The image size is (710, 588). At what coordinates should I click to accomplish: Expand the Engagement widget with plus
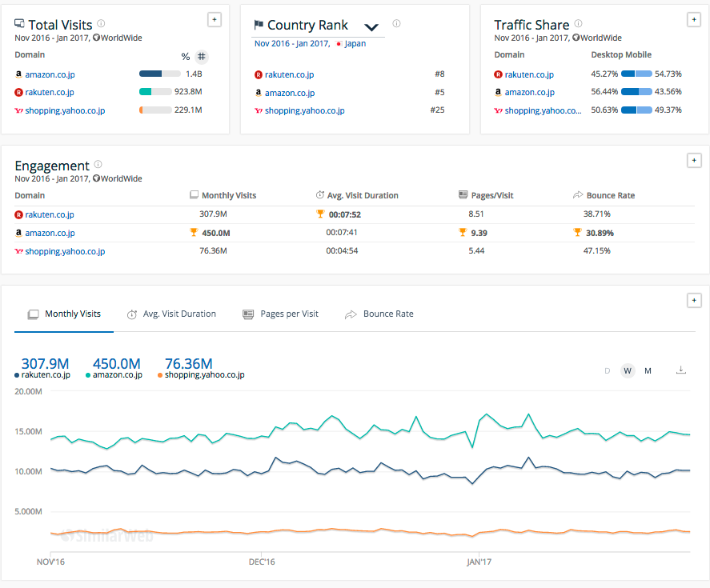coord(694,160)
